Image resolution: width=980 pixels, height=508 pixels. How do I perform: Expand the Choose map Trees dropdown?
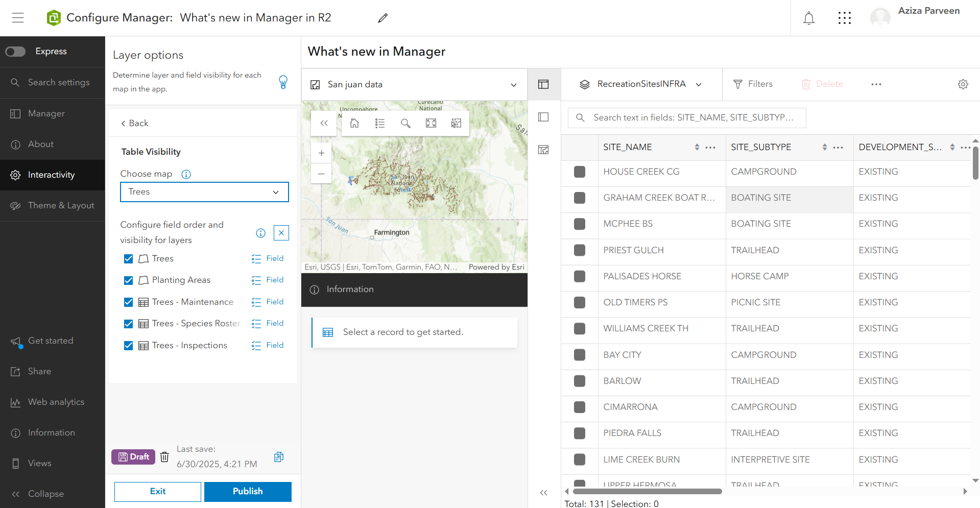coord(204,192)
